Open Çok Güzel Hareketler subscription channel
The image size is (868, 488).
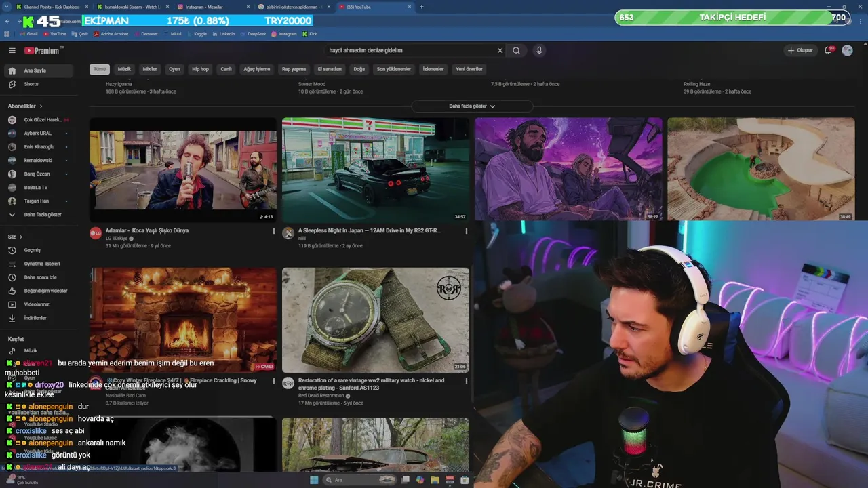point(41,120)
